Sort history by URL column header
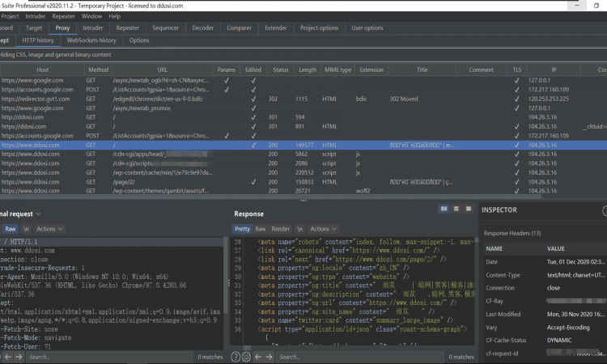The width and height of the screenshot is (607, 364). point(162,70)
